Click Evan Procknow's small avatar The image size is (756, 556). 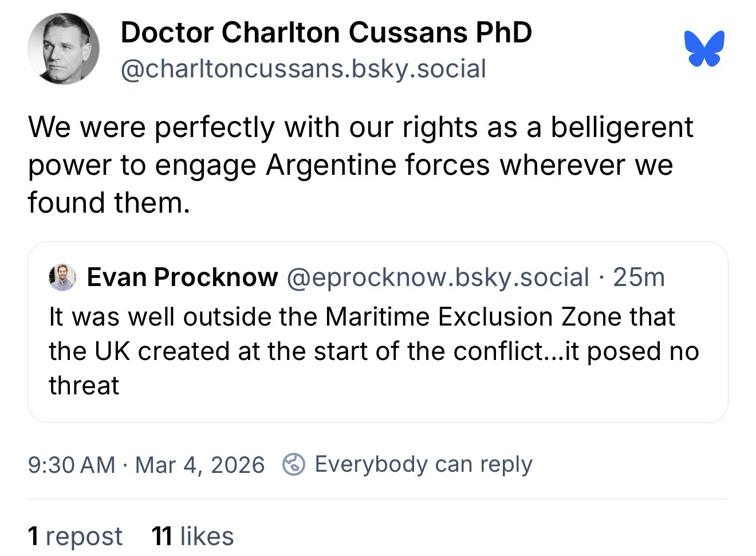click(x=62, y=277)
